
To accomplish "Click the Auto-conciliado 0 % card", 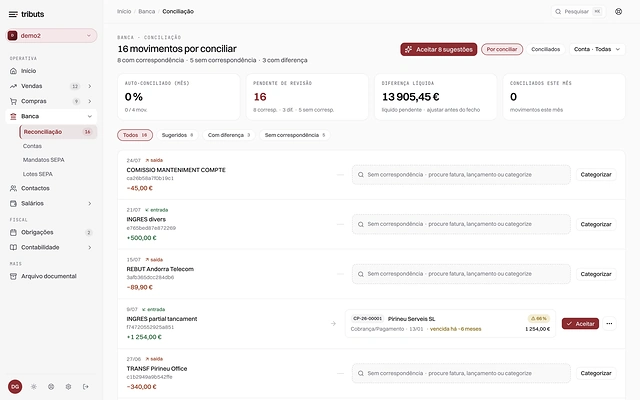I will pos(179,97).
